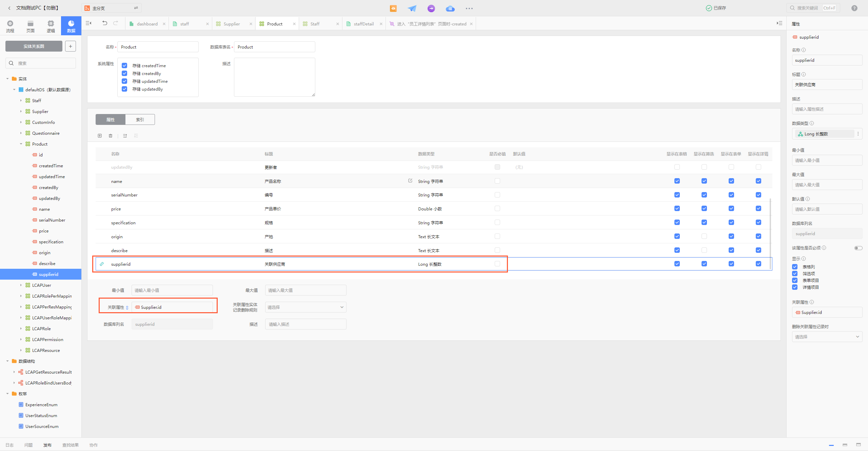
Task: Expand the Supplier entity tree node
Action: pyautogui.click(x=21, y=111)
